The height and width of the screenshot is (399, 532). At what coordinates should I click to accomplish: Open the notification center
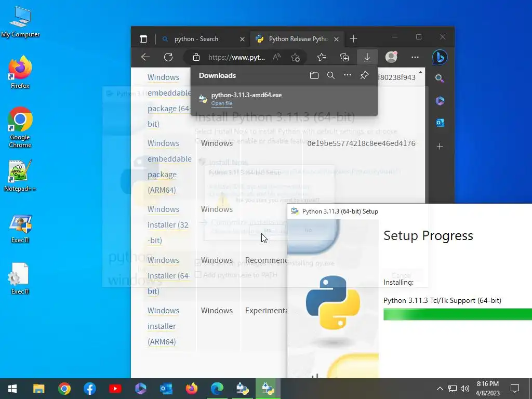click(515, 389)
